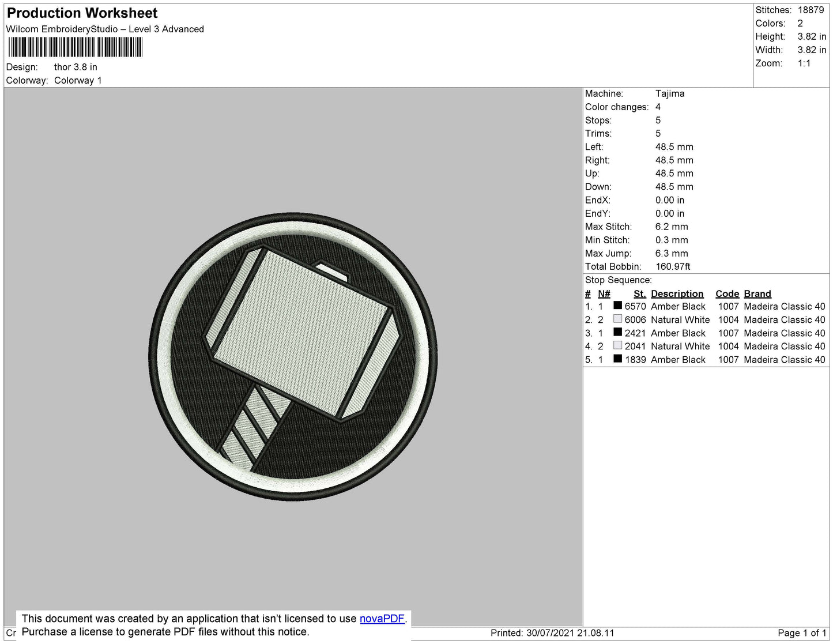Click the Up value 48.5 mm
This screenshot has width=833, height=644.
click(674, 173)
